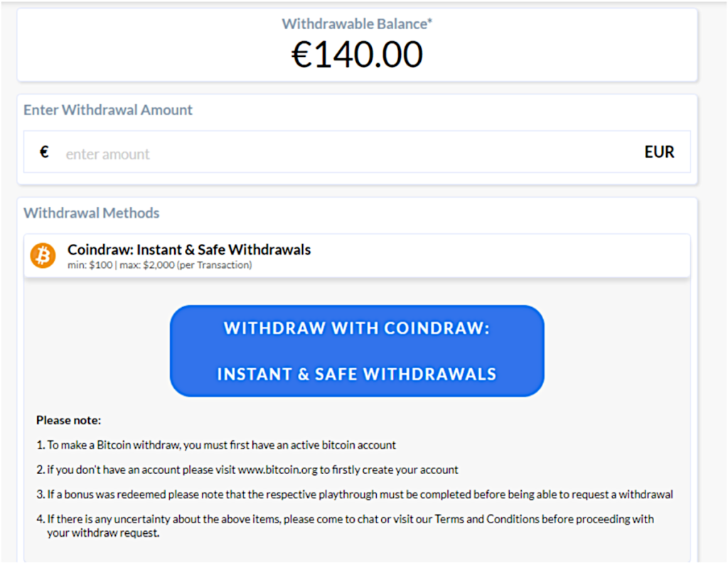Click the EUR currency label
Viewport: 728px width, 563px height.
pos(659,152)
